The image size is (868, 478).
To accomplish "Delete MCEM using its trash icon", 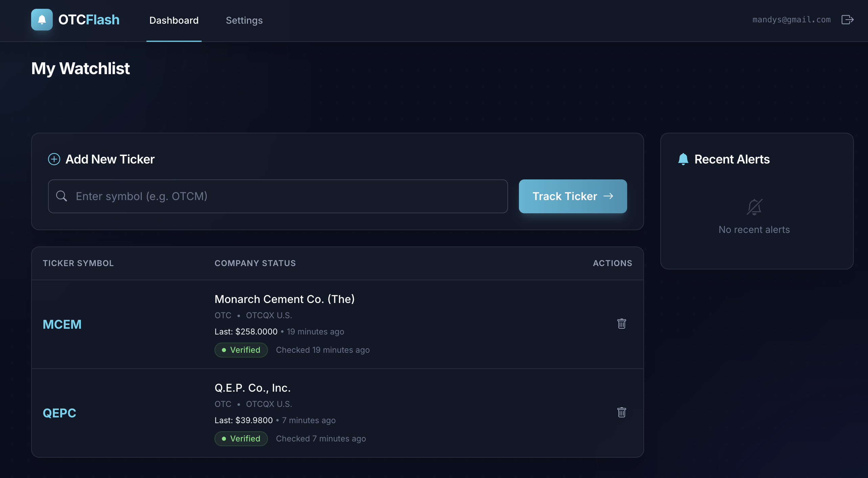I will tap(621, 324).
